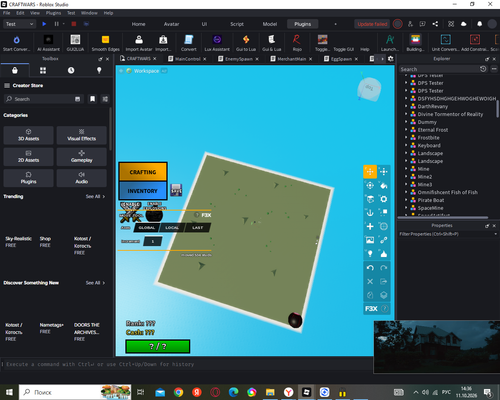Click See All next to Trending
The height and width of the screenshot is (400, 500).
point(95,196)
